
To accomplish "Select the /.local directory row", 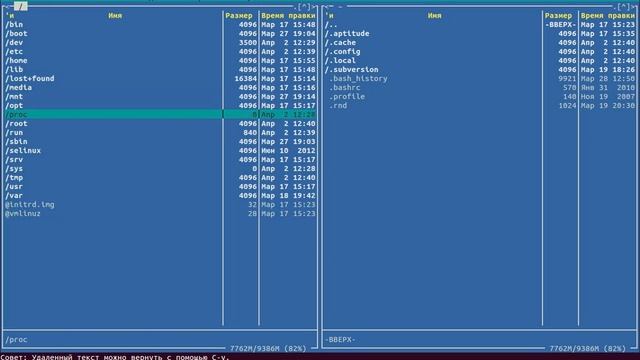I will (480, 60).
